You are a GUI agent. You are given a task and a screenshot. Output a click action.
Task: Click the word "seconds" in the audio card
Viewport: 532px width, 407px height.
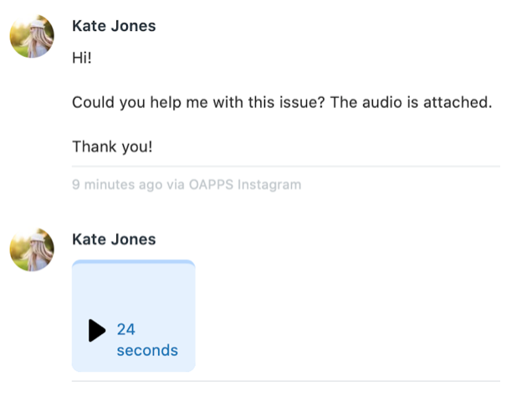(147, 350)
